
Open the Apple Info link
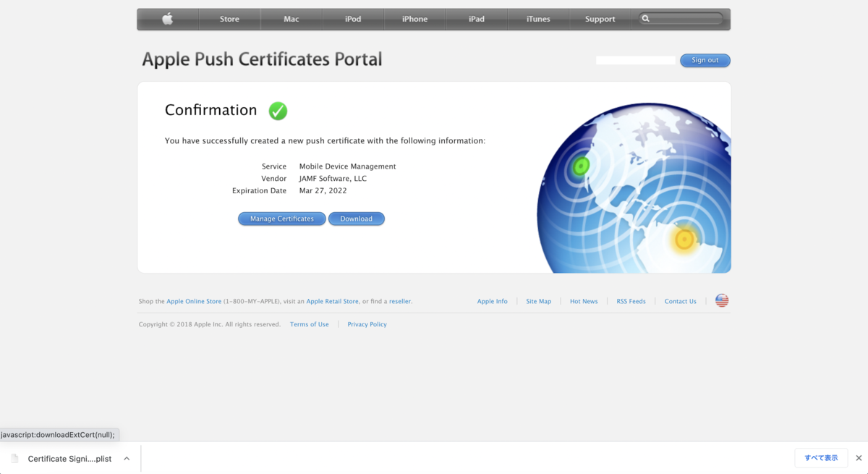coord(493,301)
